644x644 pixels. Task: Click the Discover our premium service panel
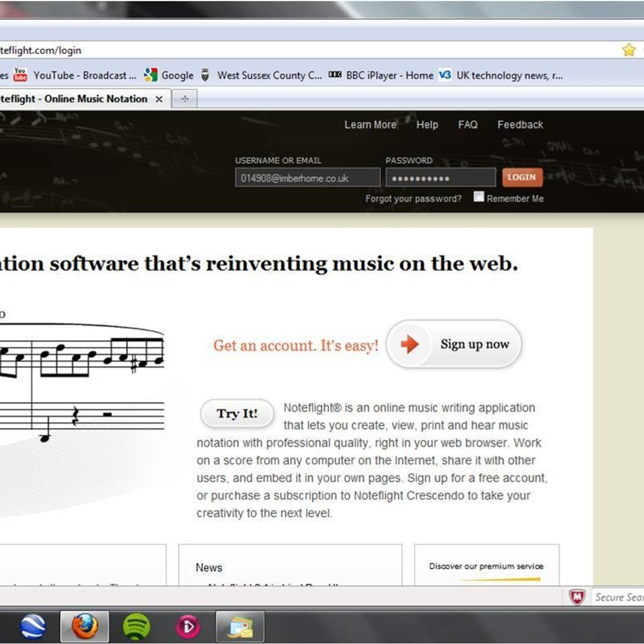coord(487,565)
